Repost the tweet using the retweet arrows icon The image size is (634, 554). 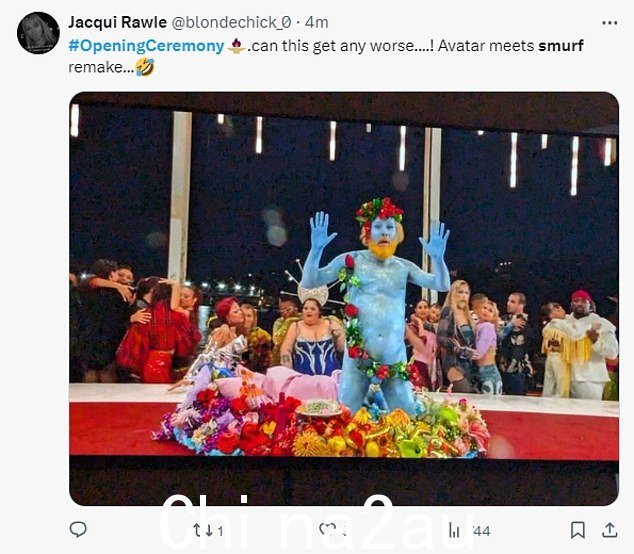pos(202,530)
